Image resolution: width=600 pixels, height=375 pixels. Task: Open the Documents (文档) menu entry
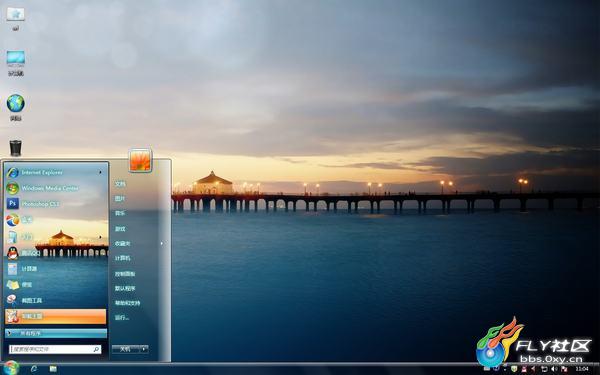120,184
